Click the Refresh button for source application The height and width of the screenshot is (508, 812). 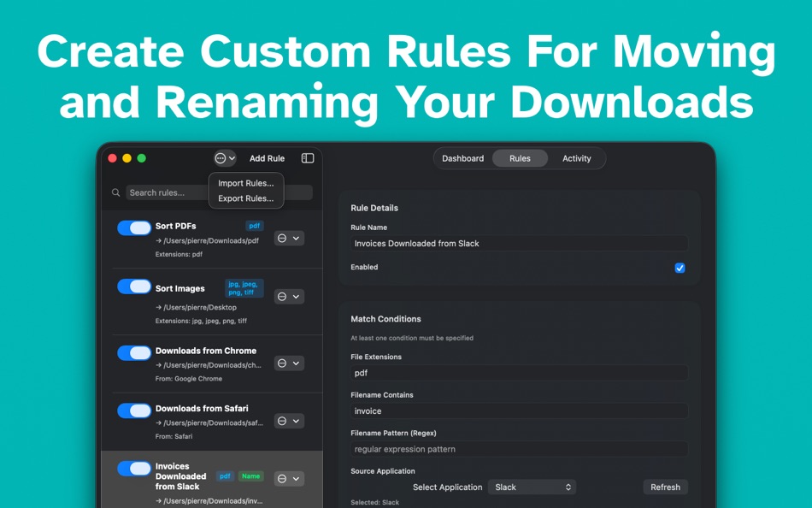(x=665, y=487)
